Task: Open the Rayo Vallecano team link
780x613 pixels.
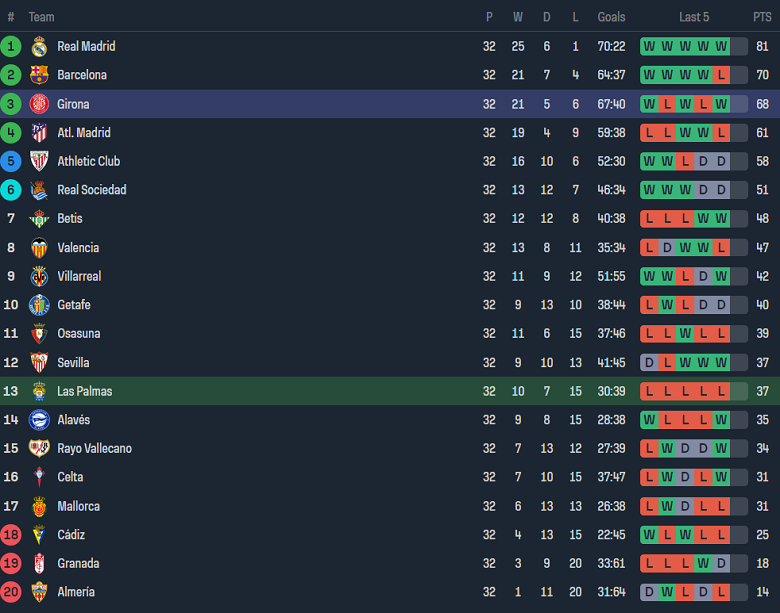Action: point(94,449)
